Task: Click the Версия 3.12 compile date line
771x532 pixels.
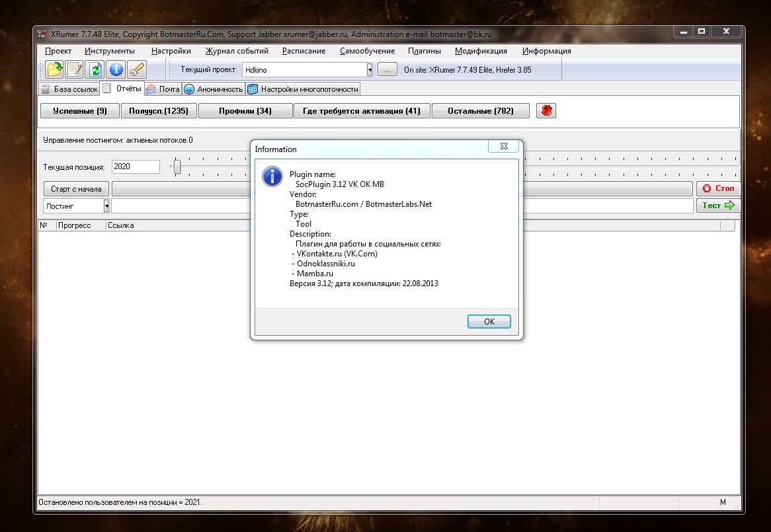Action: tap(364, 284)
